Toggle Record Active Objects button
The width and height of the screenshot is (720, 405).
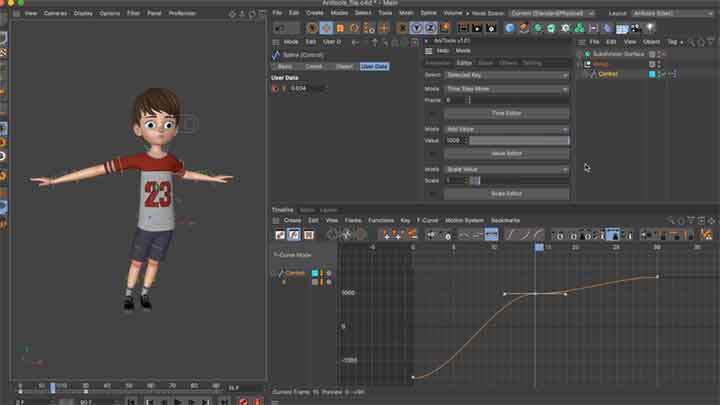243,402
